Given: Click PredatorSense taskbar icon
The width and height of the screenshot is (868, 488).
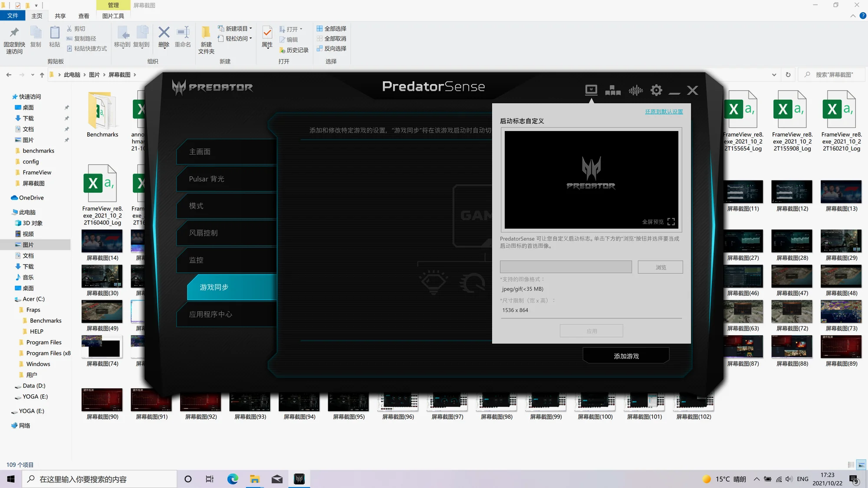Looking at the screenshot, I should pyautogui.click(x=299, y=479).
